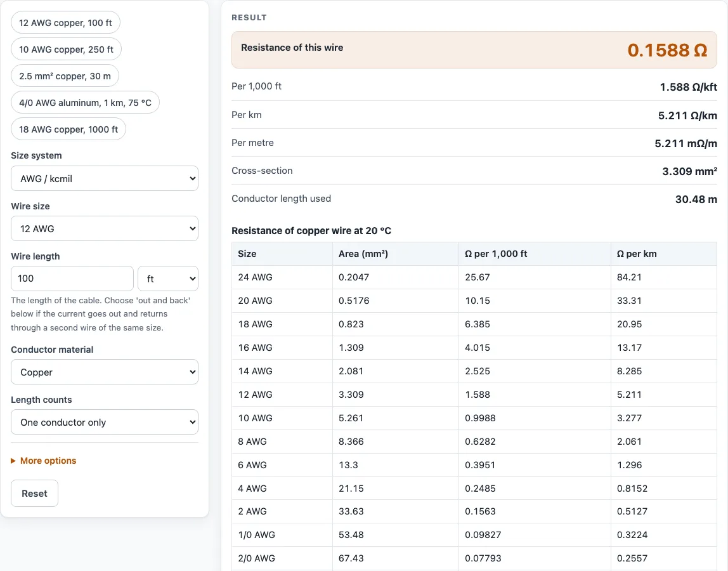Click the 24 AWG row label
The image size is (728, 571).
(x=255, y=277)
